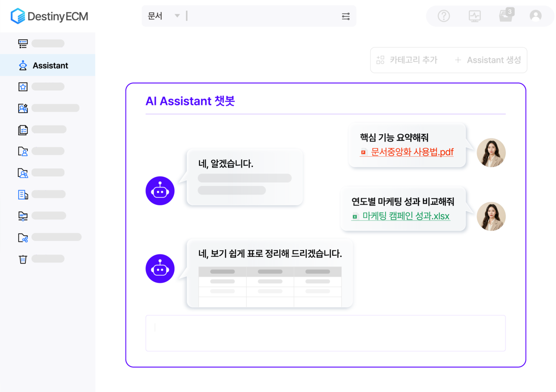Click the chatbot message input field
556x392 pixels.
(325, 333)
